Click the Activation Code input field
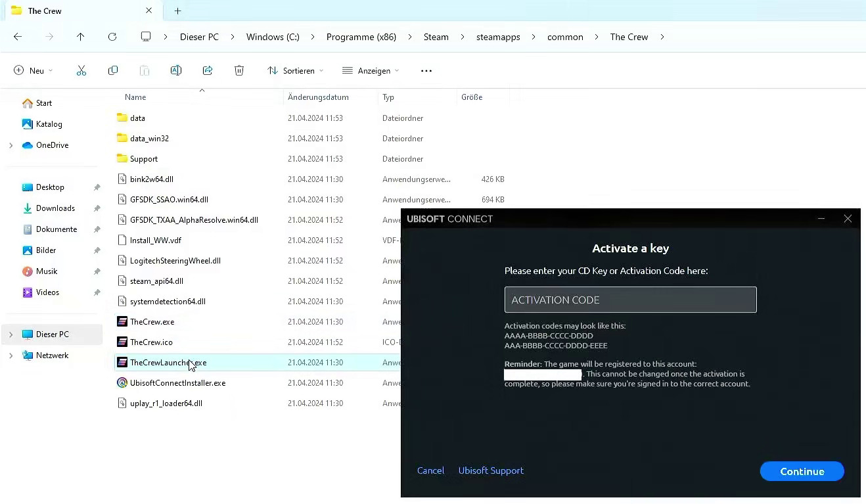The image size is (866, 504). (631, 300)
